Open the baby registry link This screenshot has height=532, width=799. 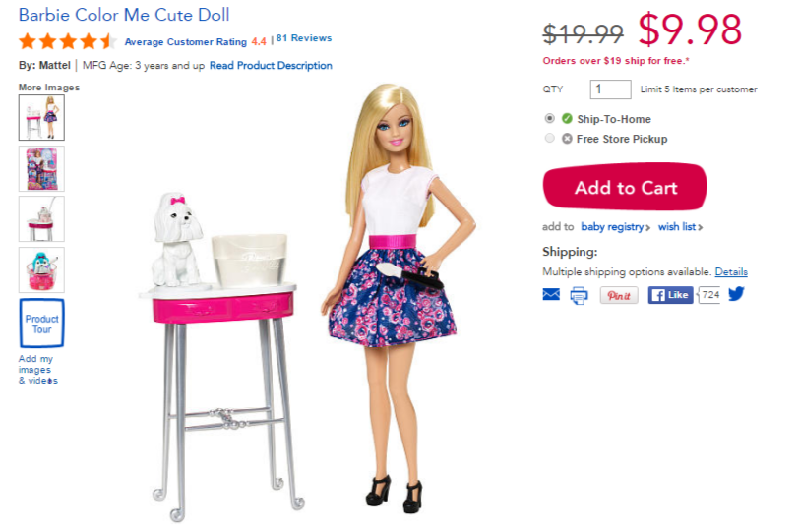pos(615,227)
